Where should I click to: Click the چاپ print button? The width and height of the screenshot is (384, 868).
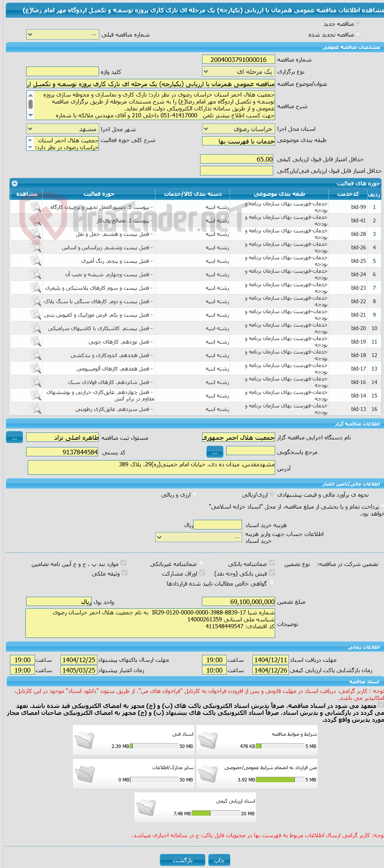219,860
